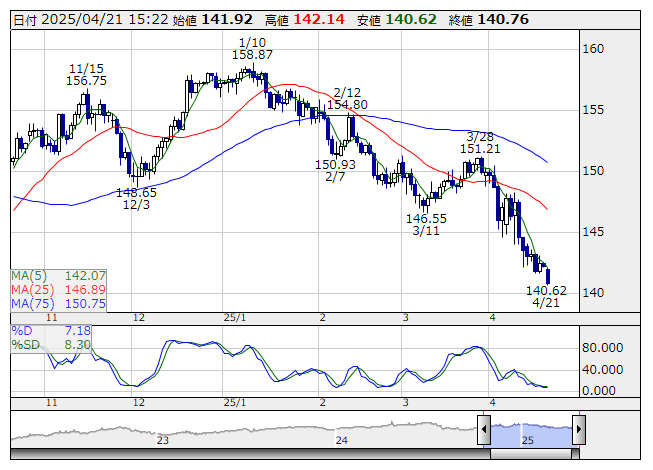This screenshot has width=653, height=470.
Task: Click the highlighted blue range in navigator
Action: (531, 431)
